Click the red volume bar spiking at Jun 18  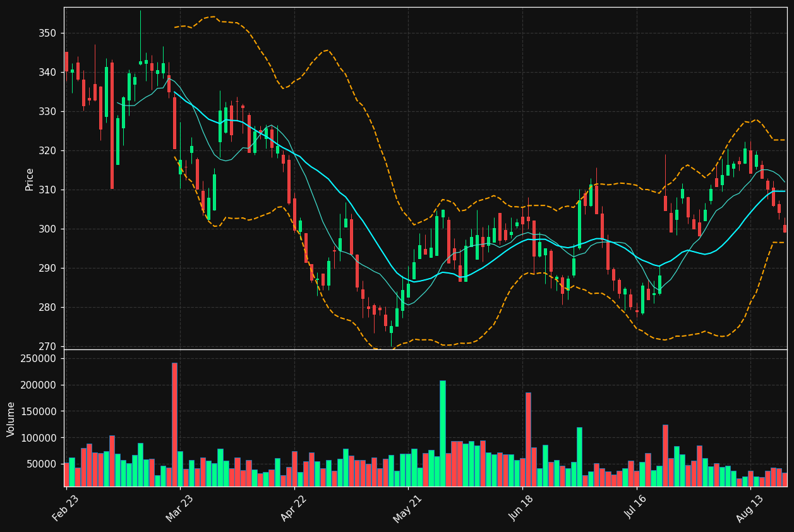click(528, 440)
